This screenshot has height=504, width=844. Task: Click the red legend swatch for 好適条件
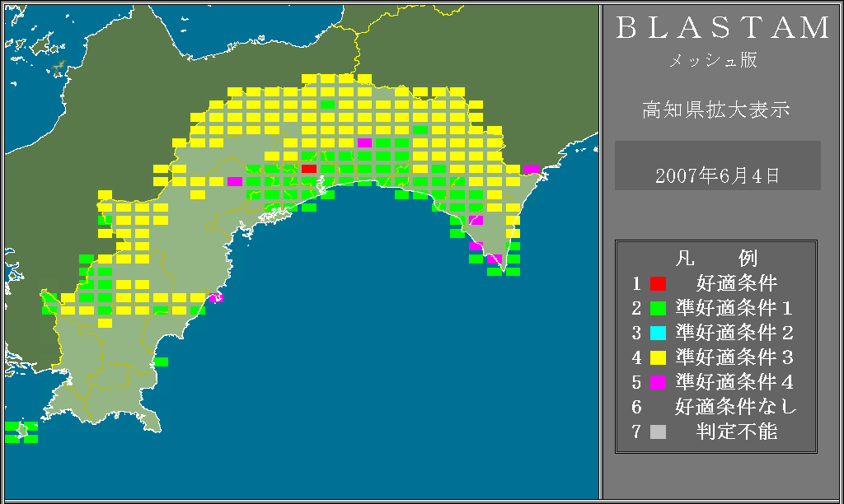[658, 283]
